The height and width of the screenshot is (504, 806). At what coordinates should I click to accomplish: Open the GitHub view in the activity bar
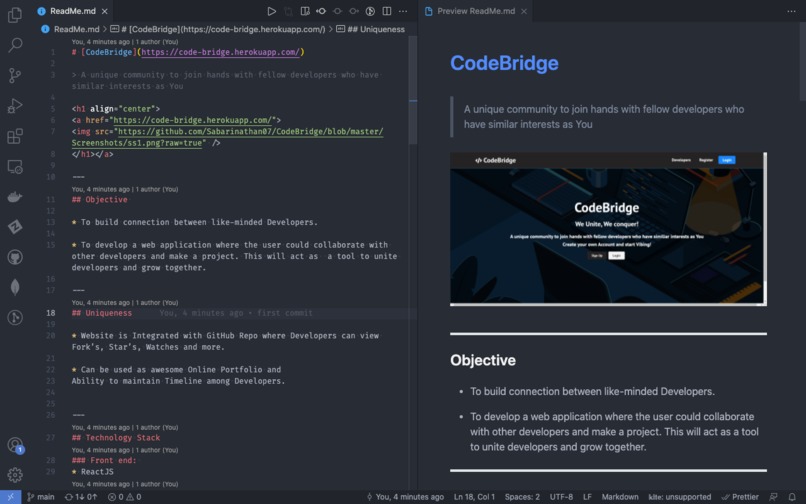tap(15, 257)
